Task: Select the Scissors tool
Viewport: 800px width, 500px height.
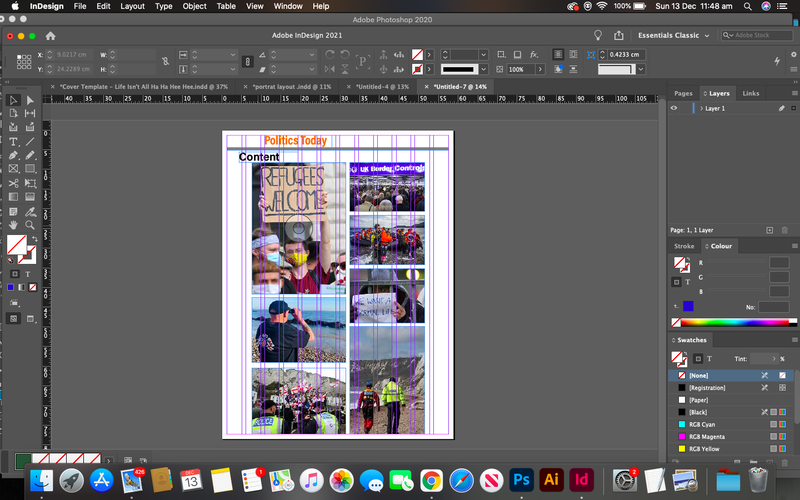Action: 14,183
